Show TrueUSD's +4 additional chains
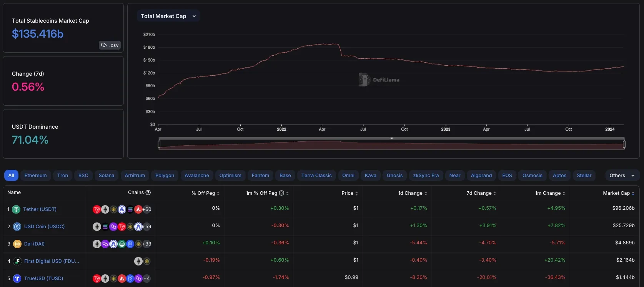 (x=146, y=279)
